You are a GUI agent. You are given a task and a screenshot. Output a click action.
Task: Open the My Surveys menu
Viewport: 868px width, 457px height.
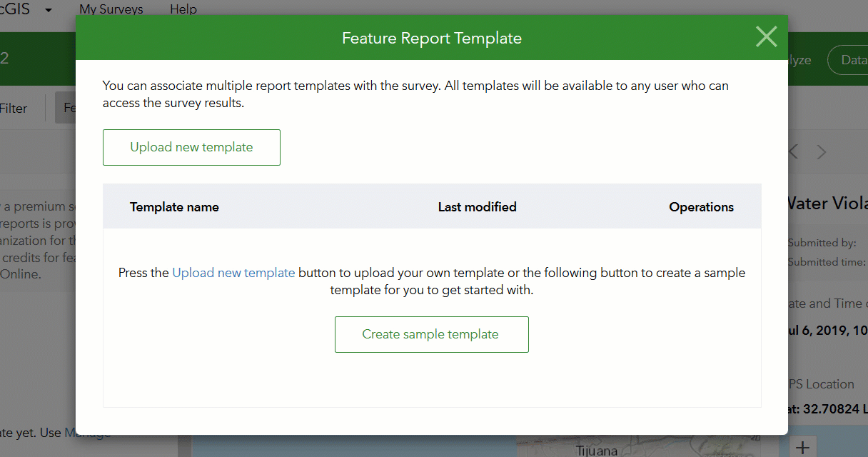tap(111, 9)
